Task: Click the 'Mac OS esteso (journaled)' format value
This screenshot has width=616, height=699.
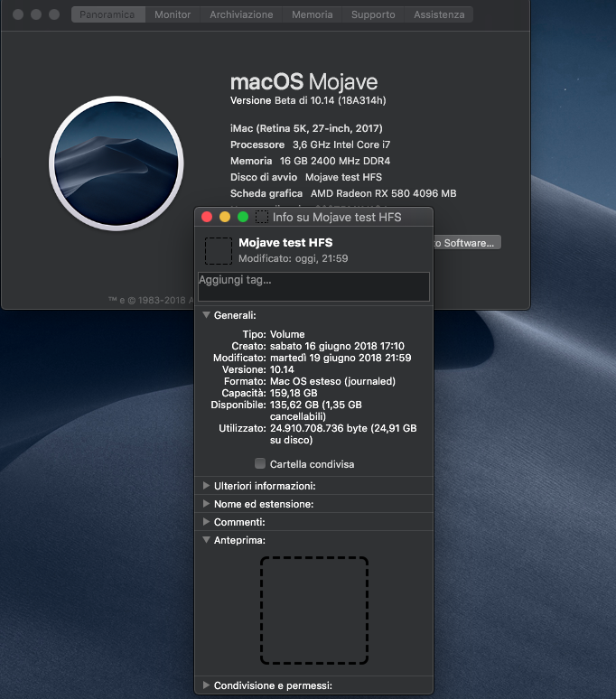Action: click(x=332, y=381)
